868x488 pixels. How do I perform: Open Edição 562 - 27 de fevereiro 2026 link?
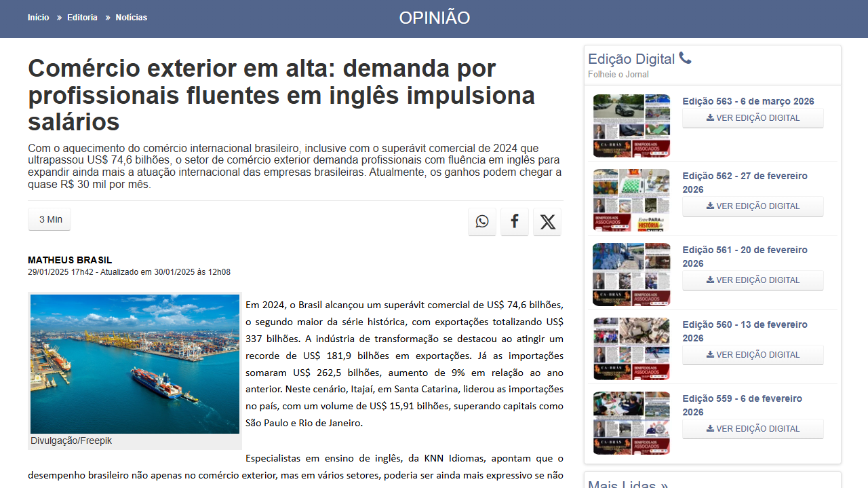(x=745, y=183)
